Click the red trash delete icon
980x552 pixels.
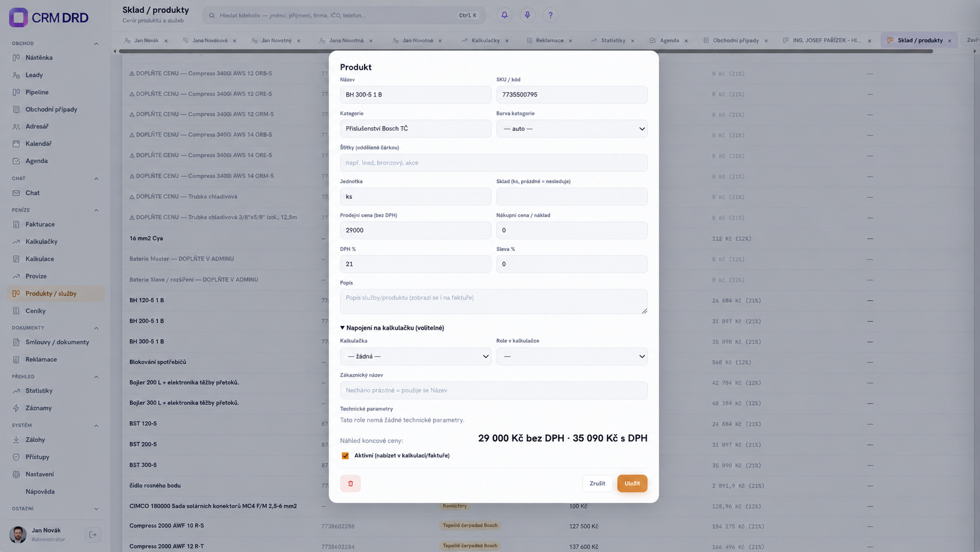[351, 483]
